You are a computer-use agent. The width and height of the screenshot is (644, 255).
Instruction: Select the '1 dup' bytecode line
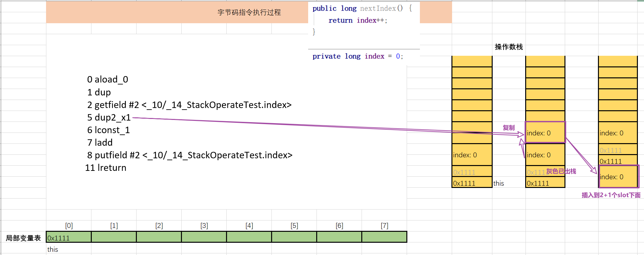(99, 92)
